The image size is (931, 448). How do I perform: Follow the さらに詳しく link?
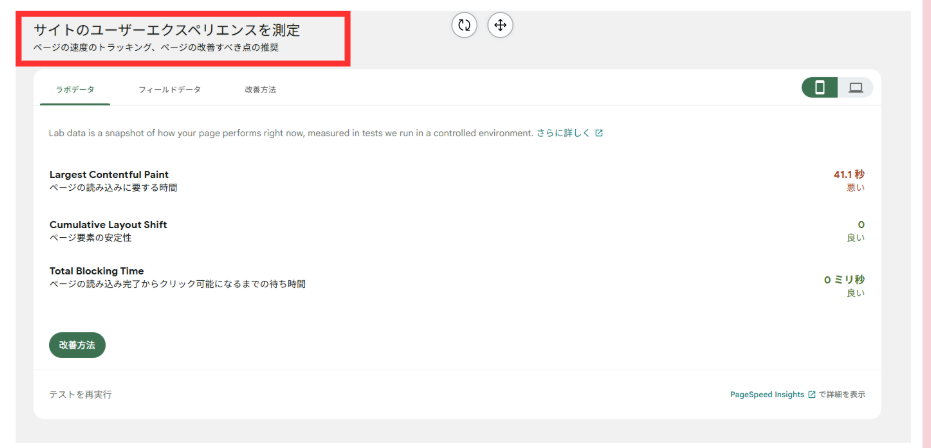tap(563, 133)
